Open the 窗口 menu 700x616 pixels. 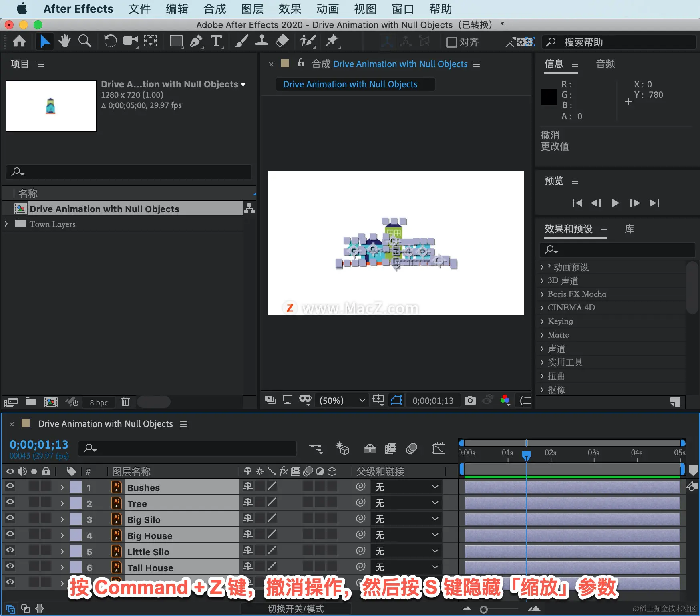click(x=403, y=9)
